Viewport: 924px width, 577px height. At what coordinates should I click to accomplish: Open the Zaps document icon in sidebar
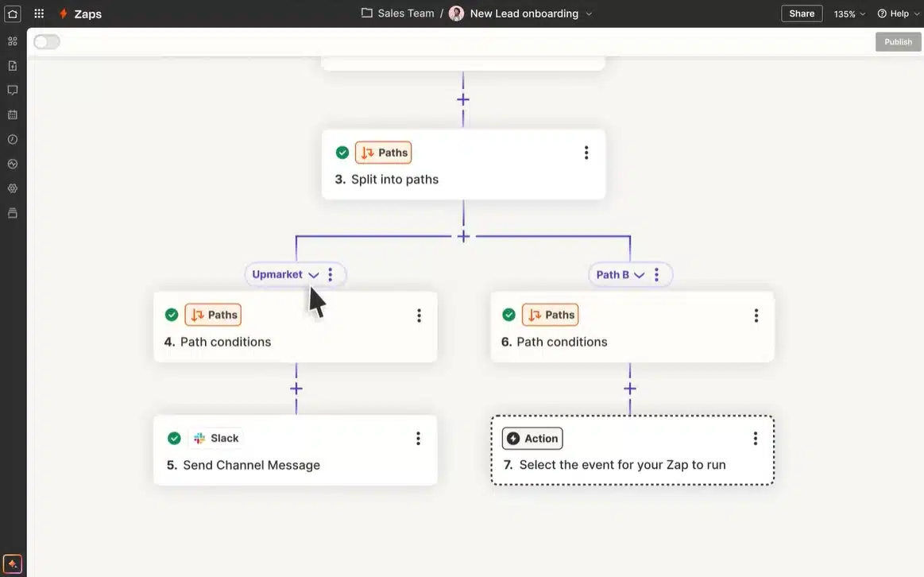pos(12,65)
